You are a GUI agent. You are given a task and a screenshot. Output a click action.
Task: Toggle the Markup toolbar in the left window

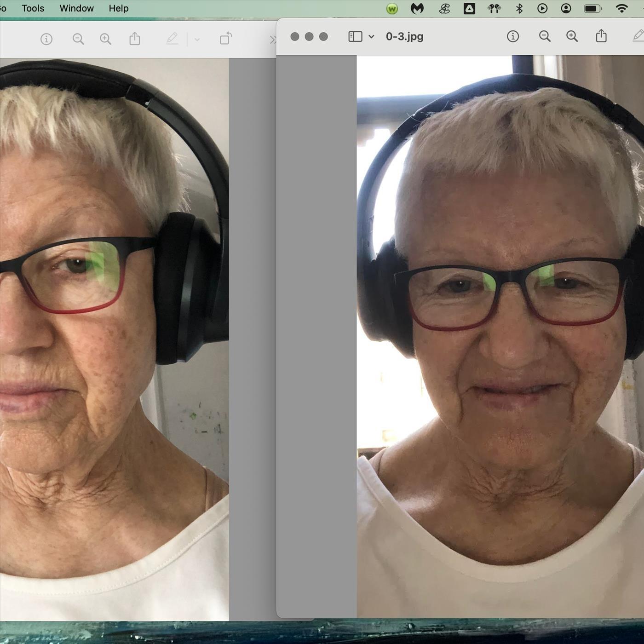(x=172, y=39)
